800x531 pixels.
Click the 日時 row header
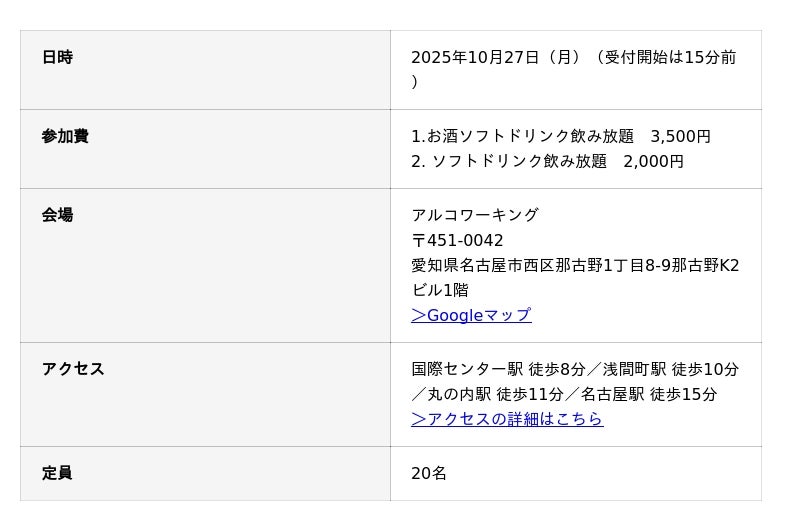[57, 58]
